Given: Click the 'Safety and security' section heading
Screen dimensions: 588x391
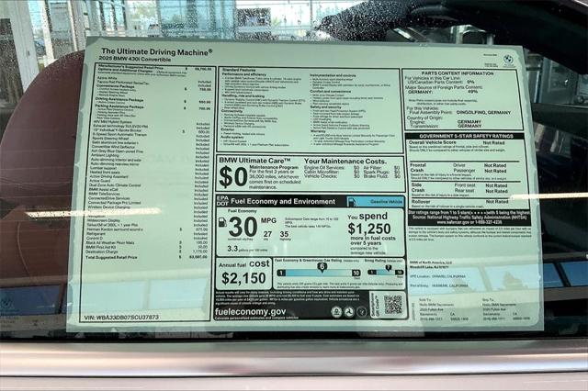Looking at the screenshot, I should (x=325, y=107).
